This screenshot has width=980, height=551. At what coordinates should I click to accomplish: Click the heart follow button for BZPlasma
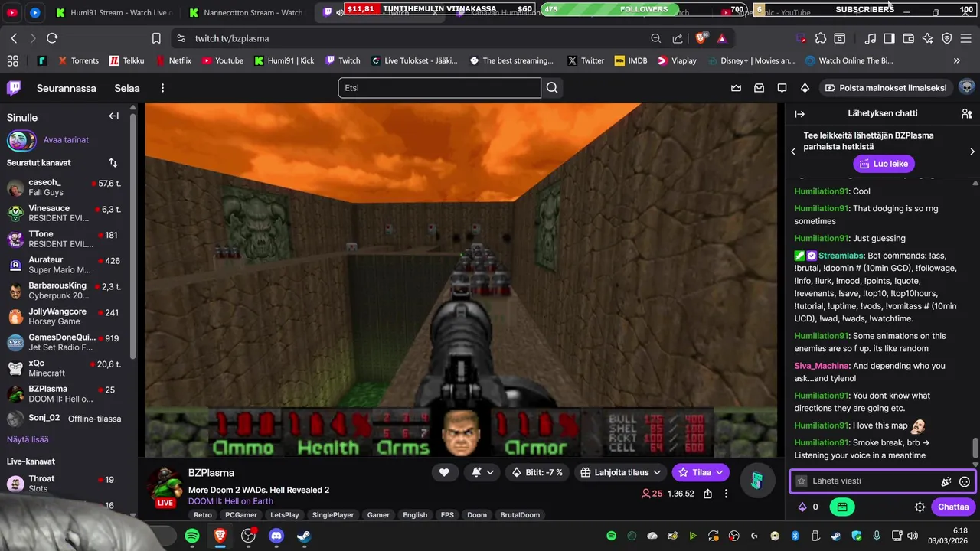[444, 473]
